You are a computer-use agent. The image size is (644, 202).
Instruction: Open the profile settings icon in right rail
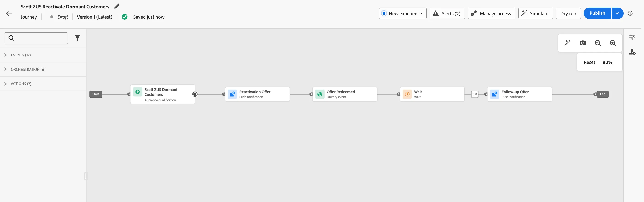coord(632,52)
